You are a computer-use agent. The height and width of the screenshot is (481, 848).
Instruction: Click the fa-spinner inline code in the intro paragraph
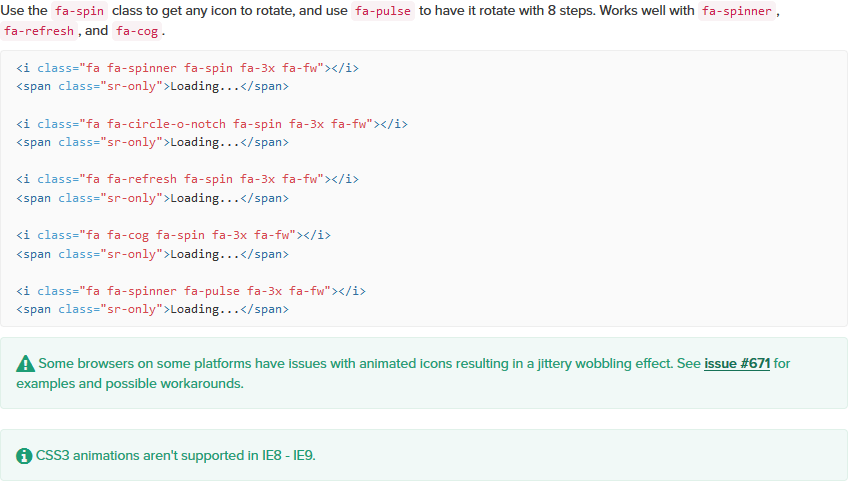[x=738, y=10]
